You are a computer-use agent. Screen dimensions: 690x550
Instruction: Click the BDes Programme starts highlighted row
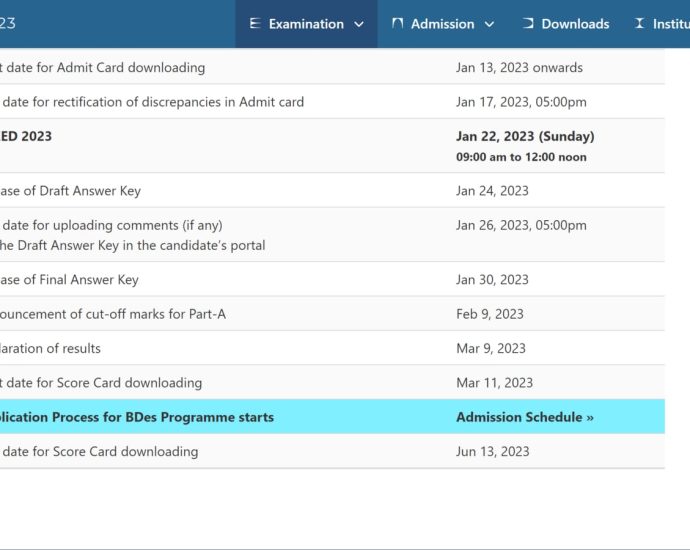tap(137, 417)
